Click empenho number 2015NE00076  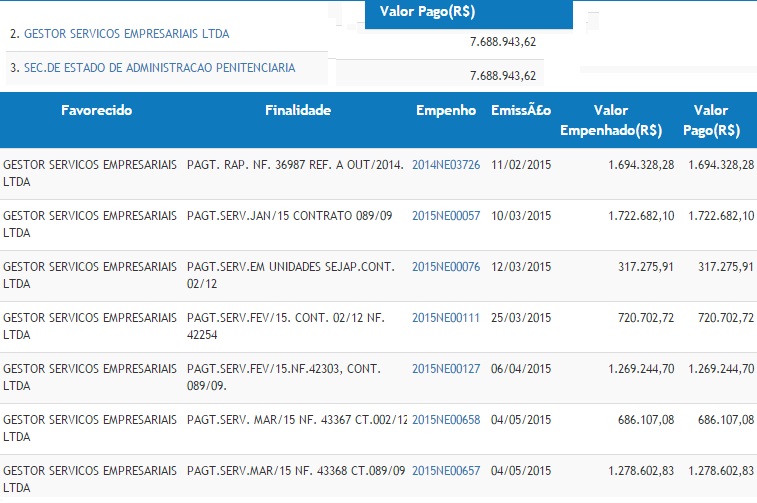446,267
